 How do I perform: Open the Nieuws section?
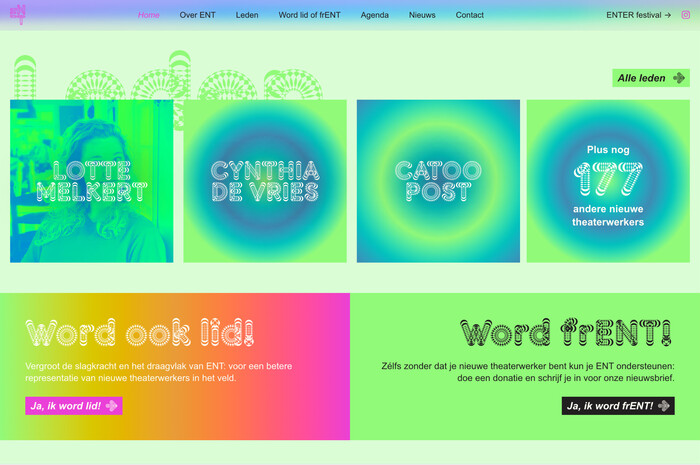(x=422, y=15)
